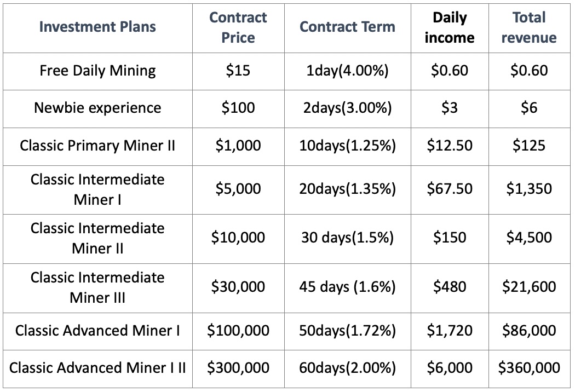Click the $300,000 contract price cell
Viewport: 575px width, 392px height.
[238, 368]
